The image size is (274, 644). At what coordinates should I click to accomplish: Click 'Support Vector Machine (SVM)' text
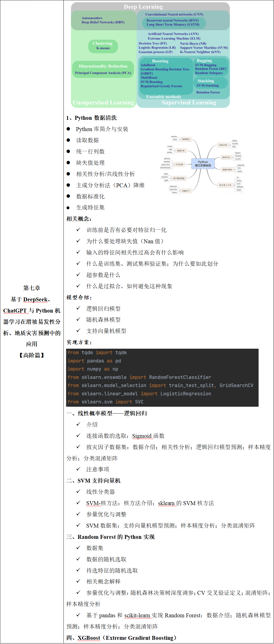(204, 48)
